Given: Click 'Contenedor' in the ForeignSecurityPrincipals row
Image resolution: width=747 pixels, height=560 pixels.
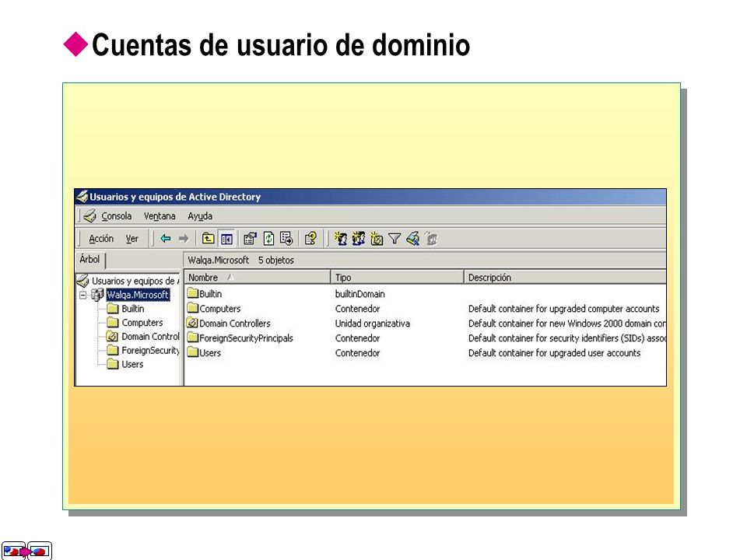Looking at the screenshot, I should coord(357,338).
